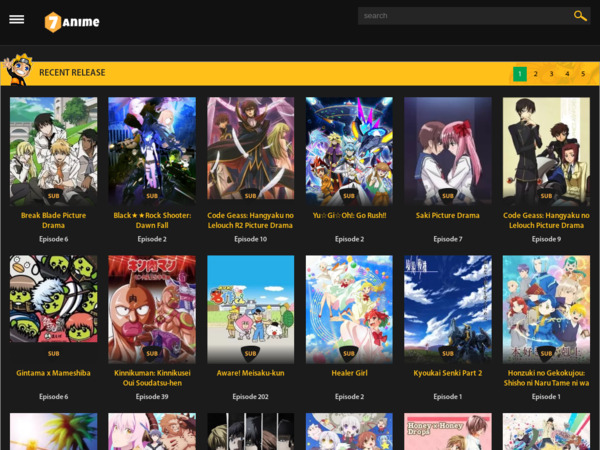Viewport: 600px width, 450px height.
Task: Click Episode 39 under Kinnikuman
Action: pyautogui.click(x=152, y=397)
